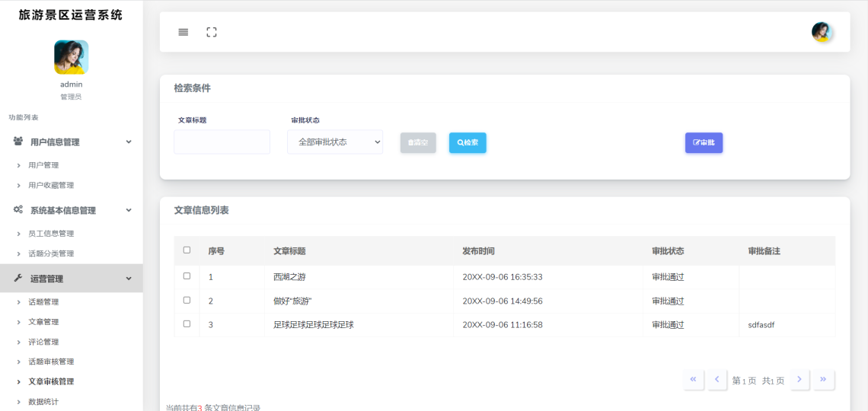Click the 审批状态 column header

pos(669,251)
